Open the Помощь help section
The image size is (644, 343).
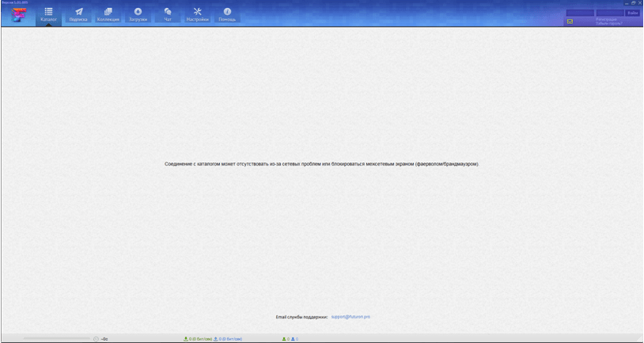click(227, 14)
